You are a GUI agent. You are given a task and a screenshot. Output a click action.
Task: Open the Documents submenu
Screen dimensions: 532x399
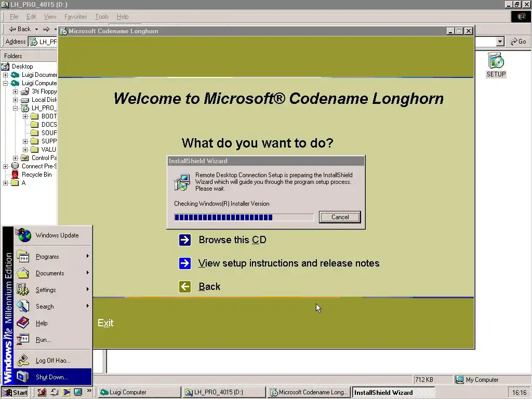[52, 273]
